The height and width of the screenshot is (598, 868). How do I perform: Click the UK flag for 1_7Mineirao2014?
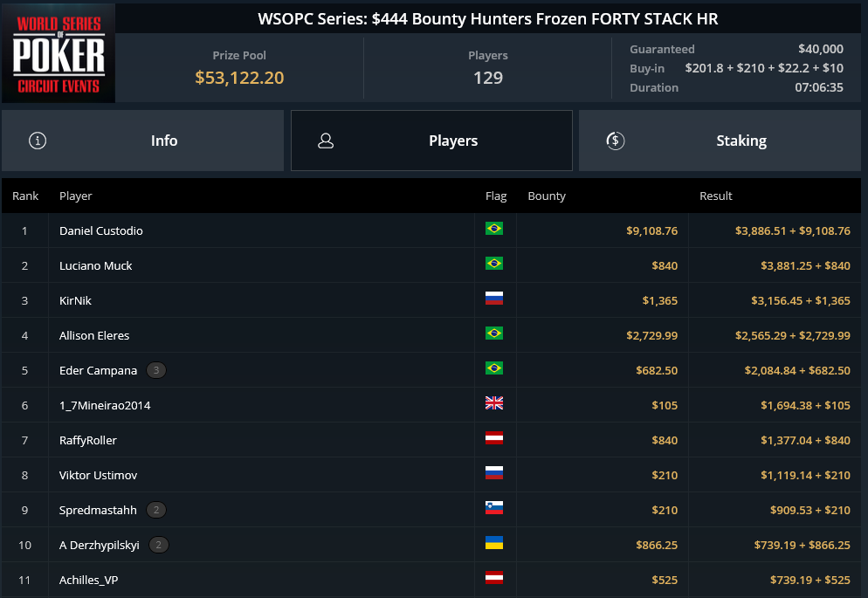pos(493,403)
